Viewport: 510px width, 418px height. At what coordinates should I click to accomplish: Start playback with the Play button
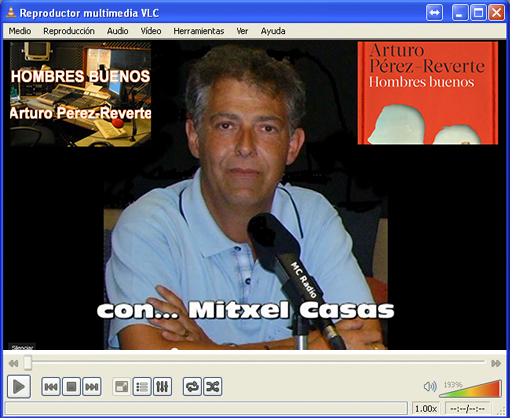click(x=19, y=387)
